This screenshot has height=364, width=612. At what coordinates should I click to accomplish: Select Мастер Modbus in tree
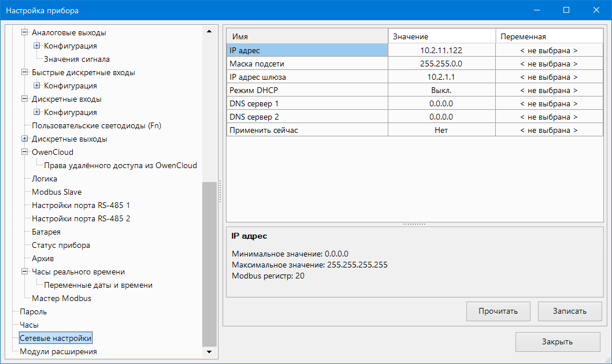61,299
